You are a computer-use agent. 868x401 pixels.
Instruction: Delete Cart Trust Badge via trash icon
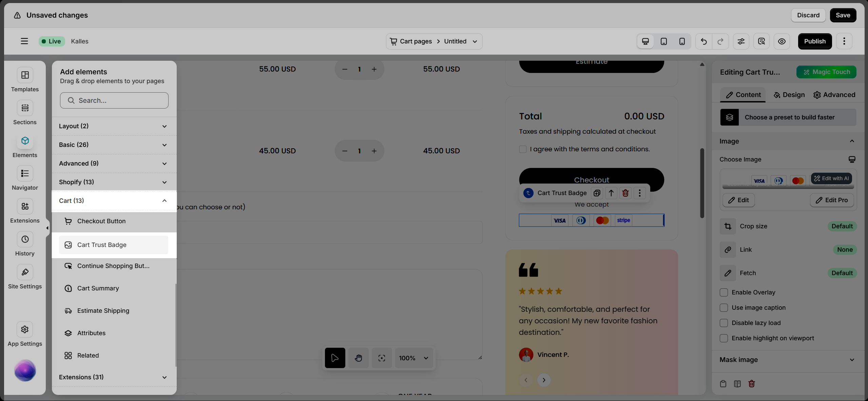pos(625,193)
